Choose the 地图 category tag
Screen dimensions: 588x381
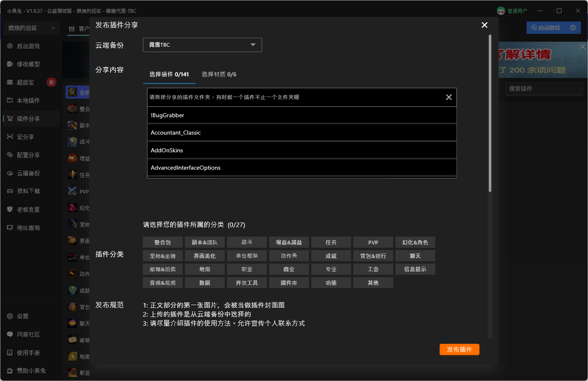[x=205, y=269]
